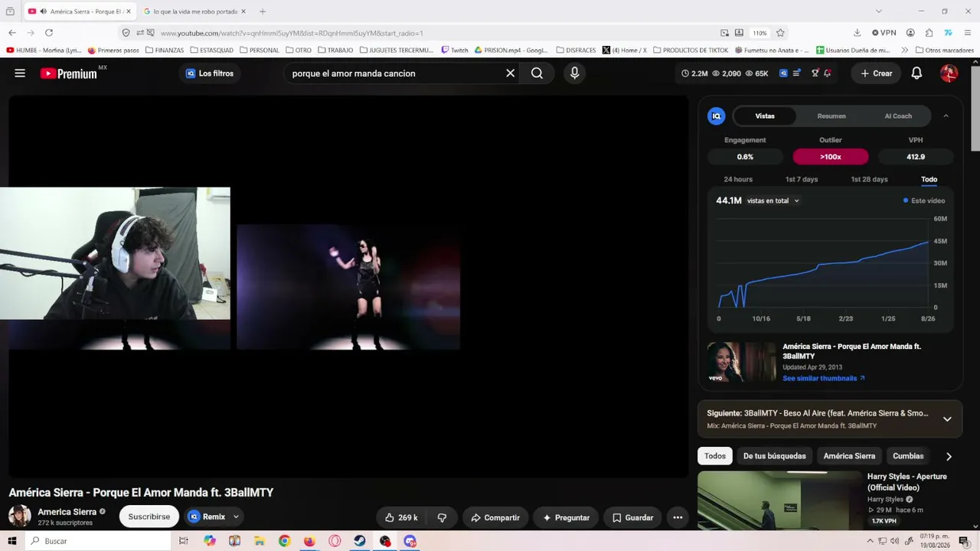The height and width of the screenshot is (551, 980).
Task: Open browser extensions puzzle icon
Action: click(929, 33)
